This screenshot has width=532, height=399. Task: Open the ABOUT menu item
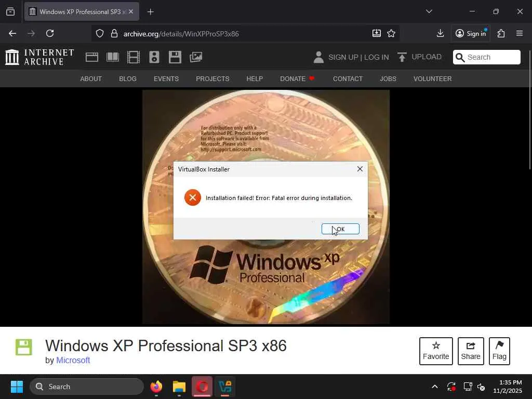click(x=91, y=79)
